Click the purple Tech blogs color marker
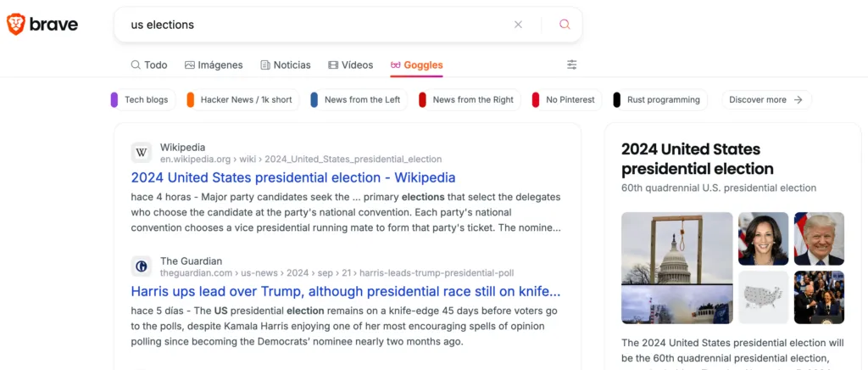 pos(114,99)
